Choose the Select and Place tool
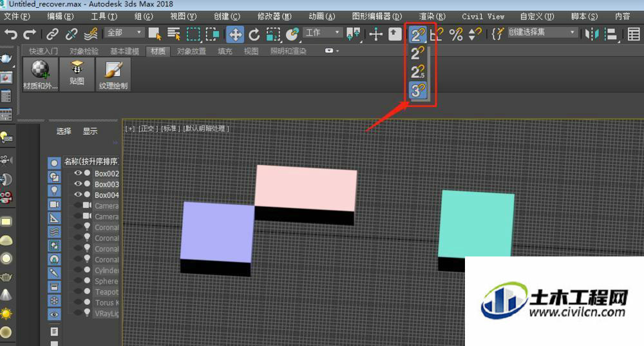This screenshot has width=644, height=346. (292, 34)
